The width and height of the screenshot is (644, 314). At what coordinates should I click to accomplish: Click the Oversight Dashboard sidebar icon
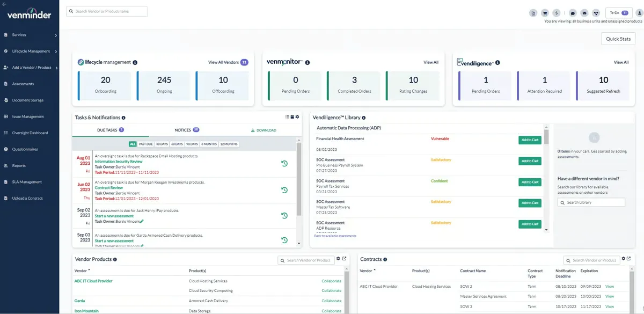point(6,133)
